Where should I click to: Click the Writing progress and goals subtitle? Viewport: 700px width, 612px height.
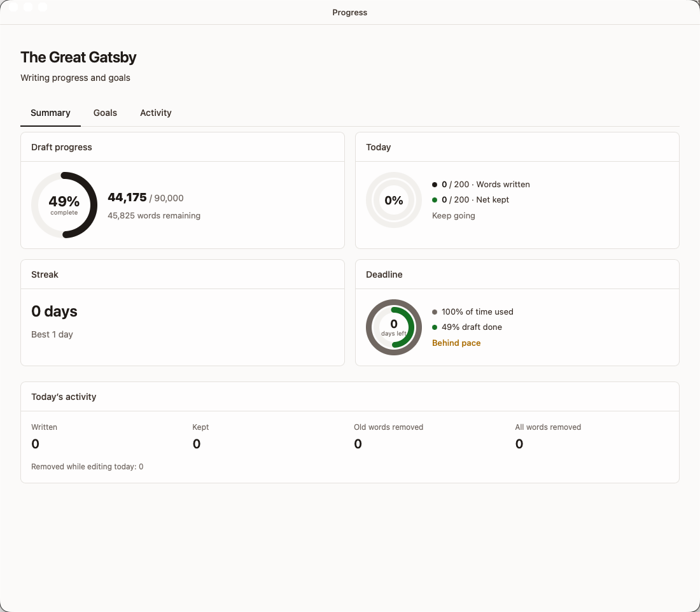[76, 78]
